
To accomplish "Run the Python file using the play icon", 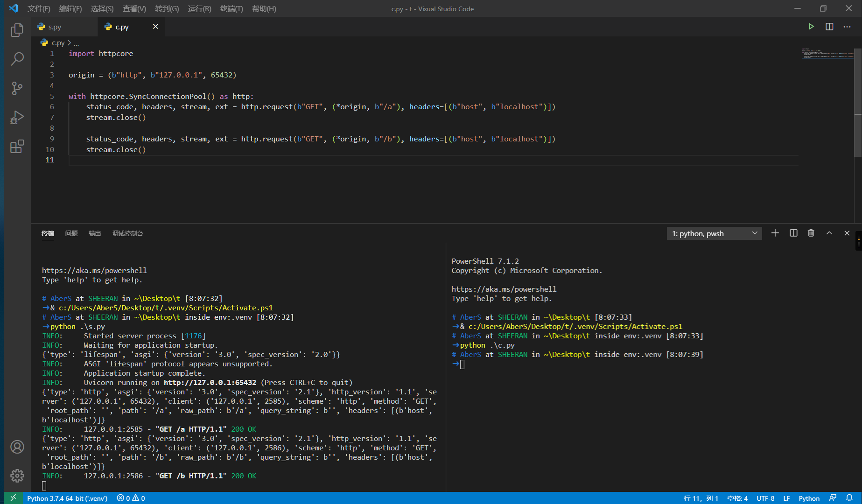I will [811, 27].
